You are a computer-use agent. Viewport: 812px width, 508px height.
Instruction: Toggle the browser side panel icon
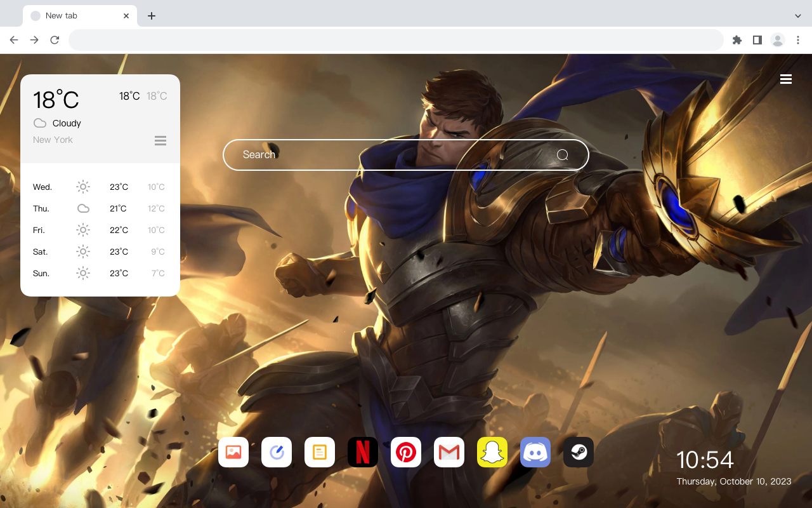pos(757,40)
